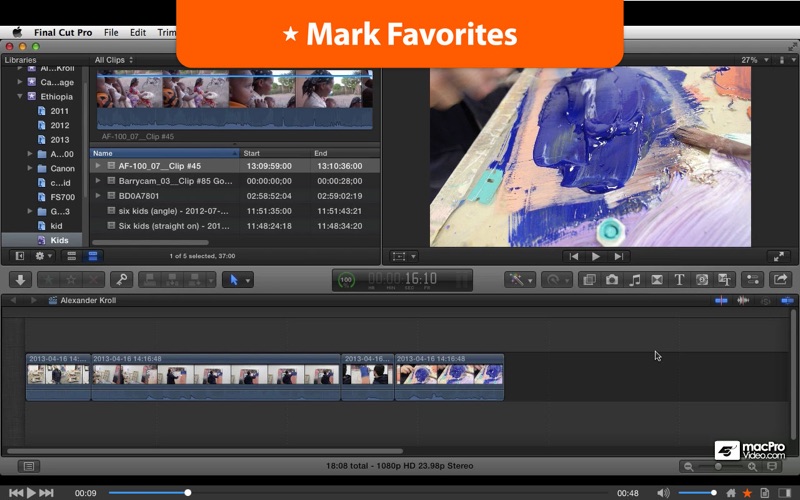This screenshot has height=500, width=800.
Task: Open the browser gear action menu
Action: pyautogui.click(x=43, y=256)
